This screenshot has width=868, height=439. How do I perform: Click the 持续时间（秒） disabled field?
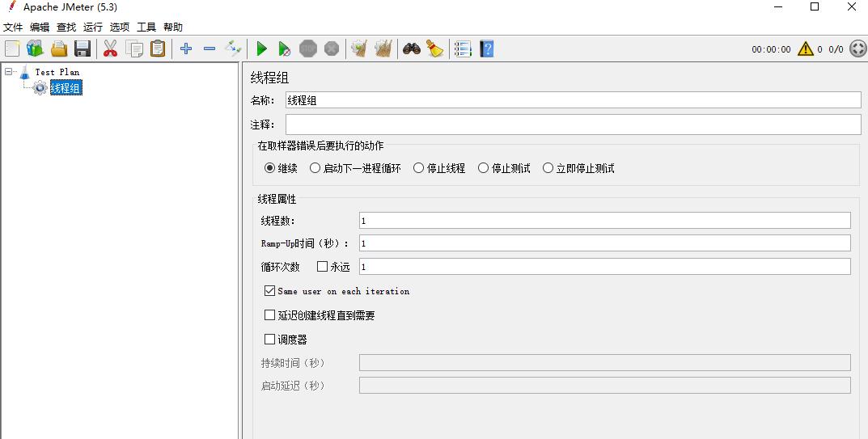tap(604, 363)
